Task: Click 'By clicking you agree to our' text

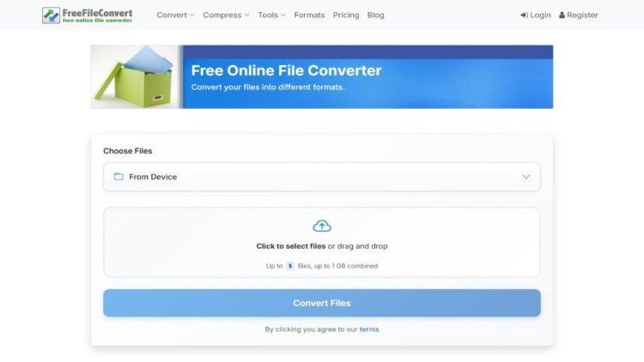Action: click(311, 329)
